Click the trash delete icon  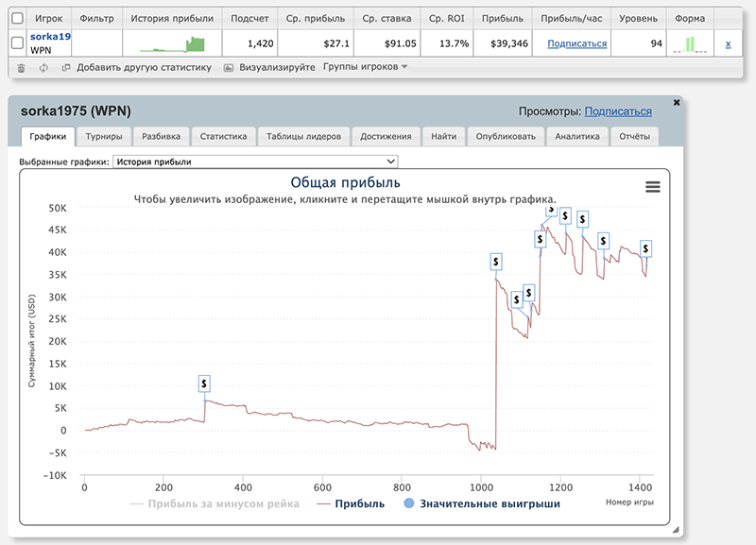[x=21, y=68]
